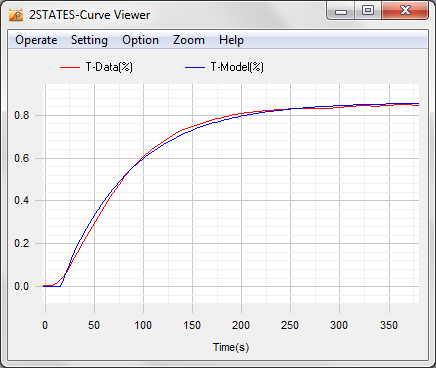Click the 0.8 y-axis value

point(22,115)
